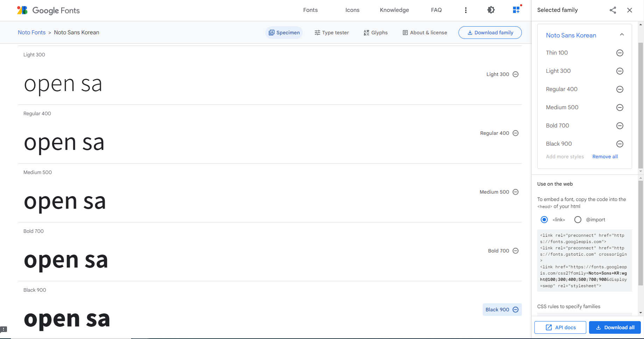Click the Remove all link

pos(605,157)
